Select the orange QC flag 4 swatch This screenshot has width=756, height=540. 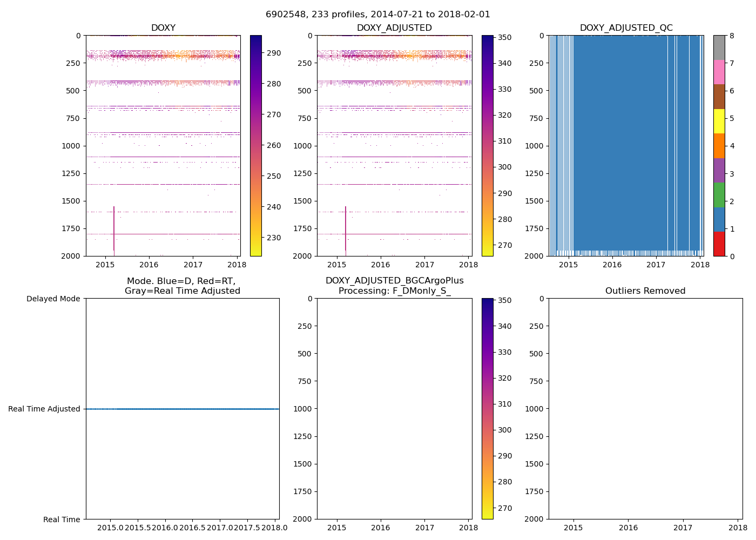pos(719,146)
